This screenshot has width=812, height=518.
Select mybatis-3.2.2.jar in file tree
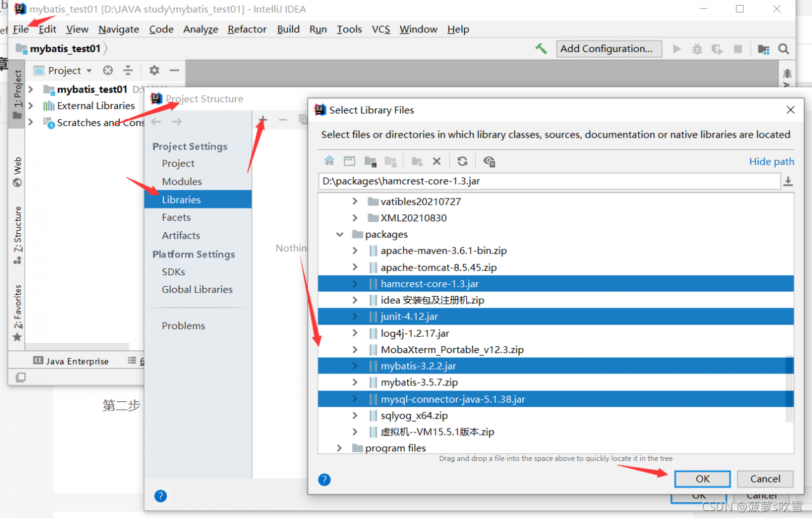(x=556, y=366)
